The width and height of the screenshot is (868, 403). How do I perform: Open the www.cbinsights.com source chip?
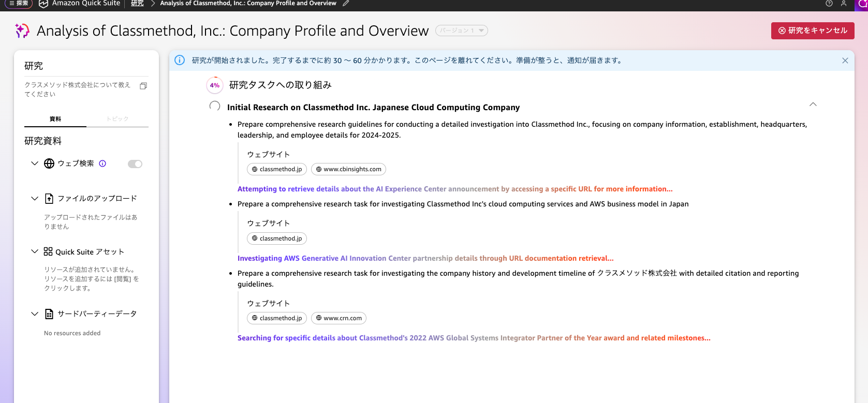348,169
